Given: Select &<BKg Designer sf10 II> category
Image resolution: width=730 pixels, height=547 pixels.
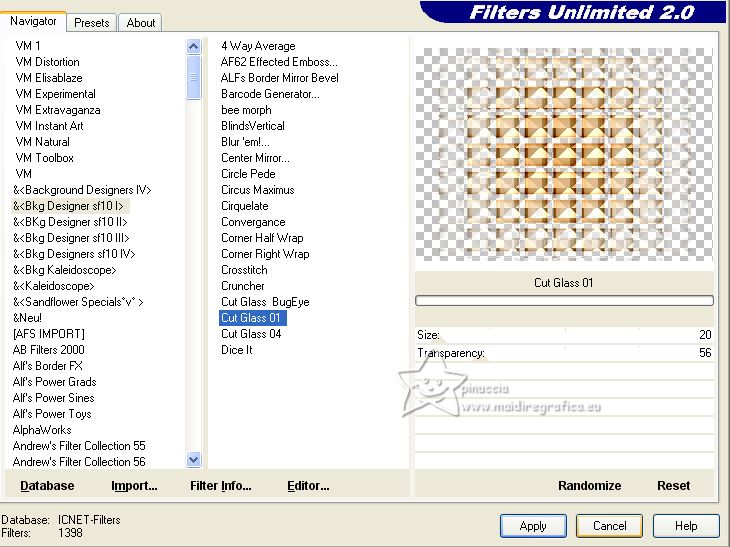Looking at the screenshot, I should (x=70, y=222).
